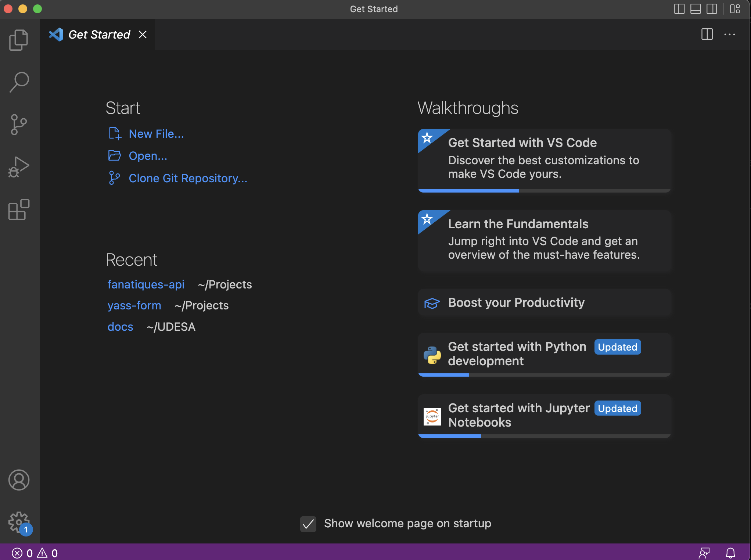Open recent project fanatiques-api
The width and height of the screenshot is (751, 560).
click(146, 284)
